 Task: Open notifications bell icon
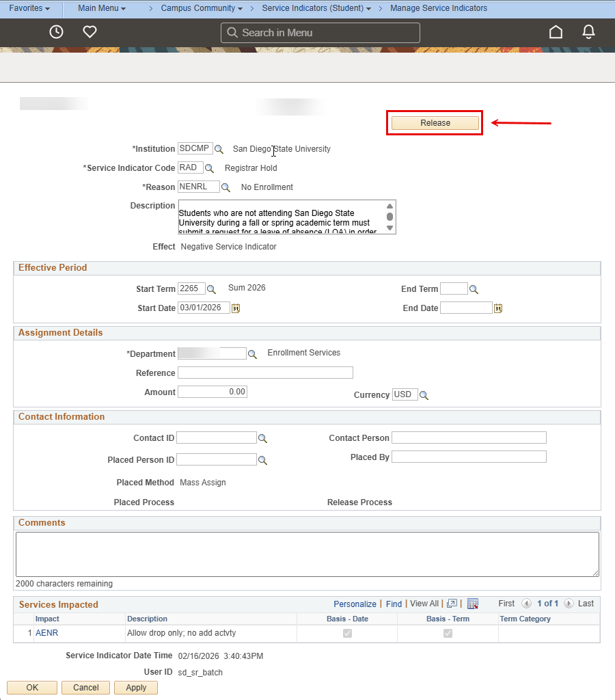click(x=588, y=31)
